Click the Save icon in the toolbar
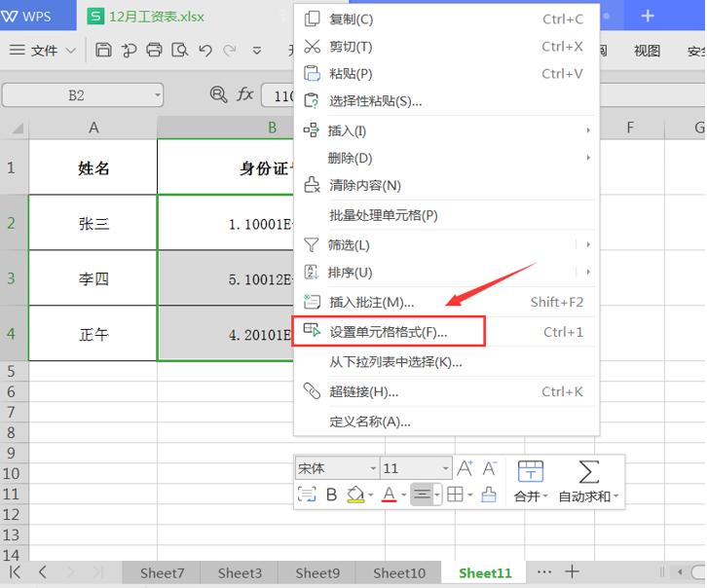The height and width of the screenshot is (588, 707). [x=103, y=50]
